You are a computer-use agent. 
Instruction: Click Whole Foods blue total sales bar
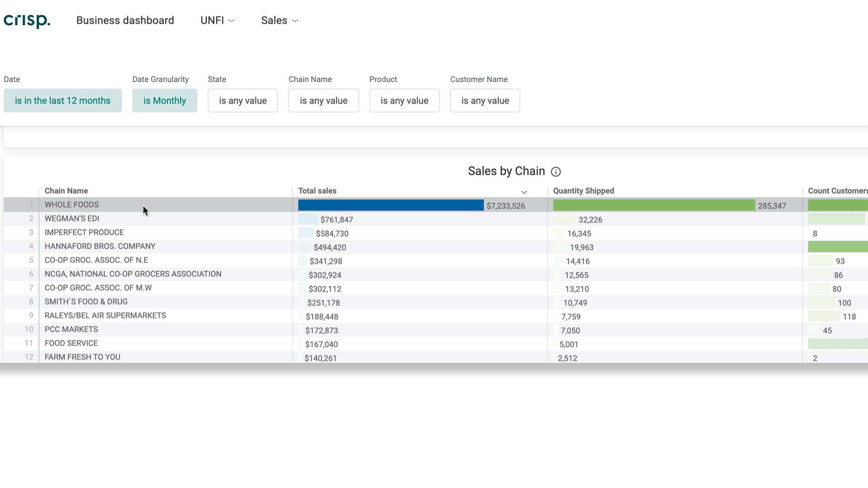coord(391,205)
